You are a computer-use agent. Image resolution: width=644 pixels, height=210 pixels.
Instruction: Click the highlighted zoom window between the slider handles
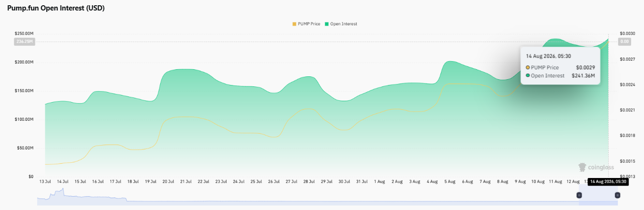(x=598, y=196)
